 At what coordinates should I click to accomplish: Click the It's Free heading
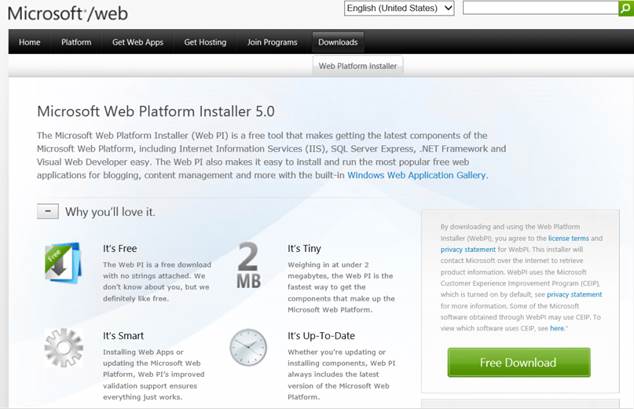click(120, 249)
